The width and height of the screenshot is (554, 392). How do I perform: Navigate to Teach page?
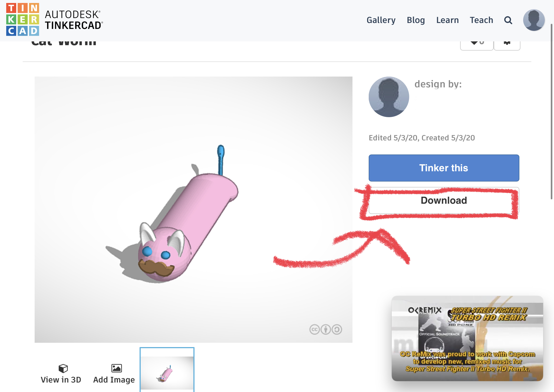click(481, 20)
